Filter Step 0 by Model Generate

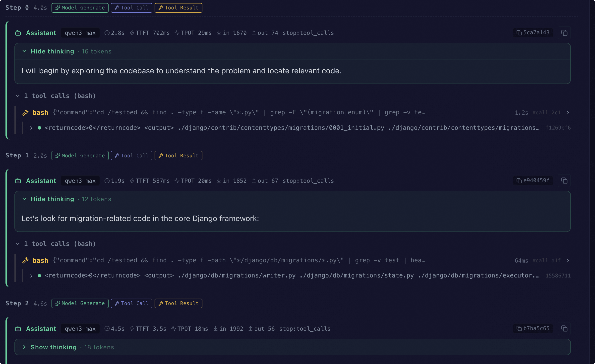coord(80,8)
